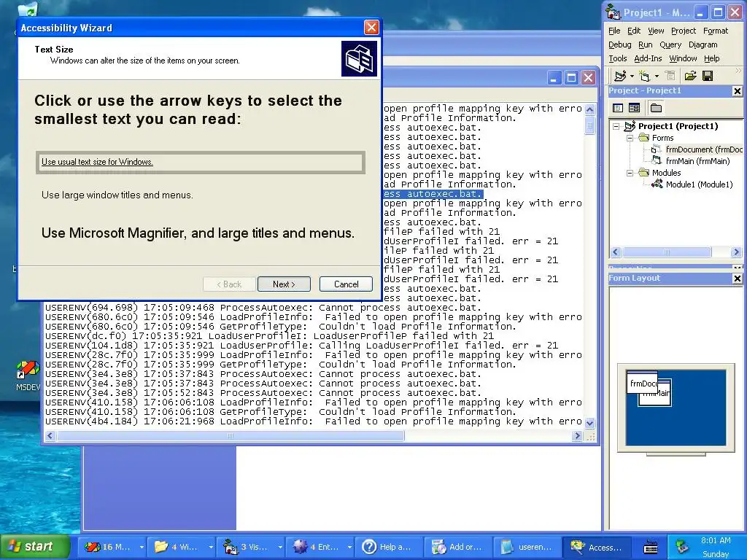Screen dimensions: 747x560
Task: Open the Add Project dropdown arrow
Action: (x=632, y=76)
